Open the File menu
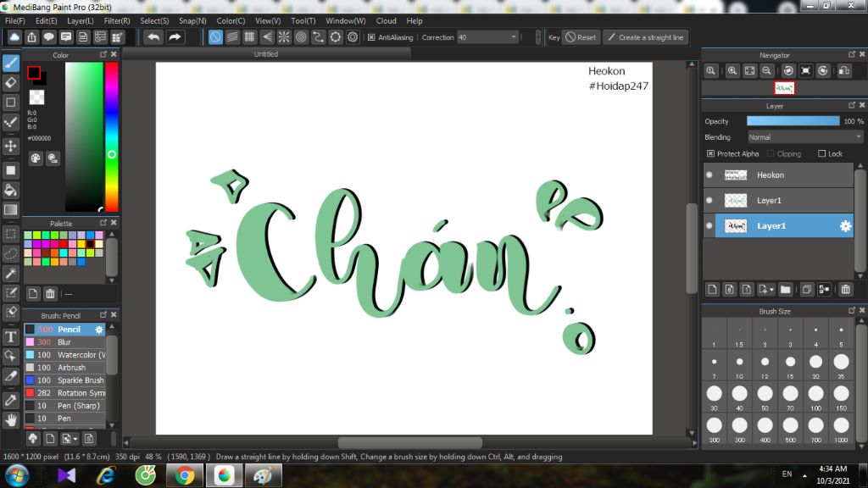 [x=15, y=20]
